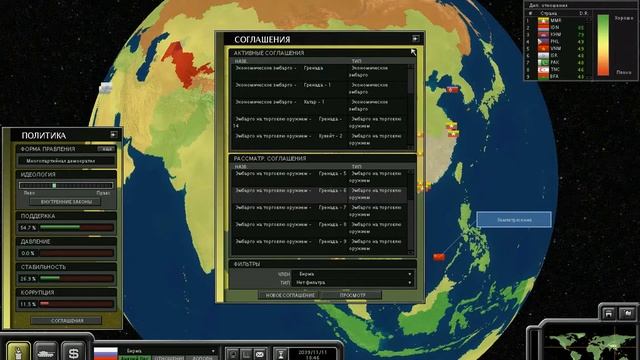
Task: Click the left icon above the minimap
Action: [609, 313]
